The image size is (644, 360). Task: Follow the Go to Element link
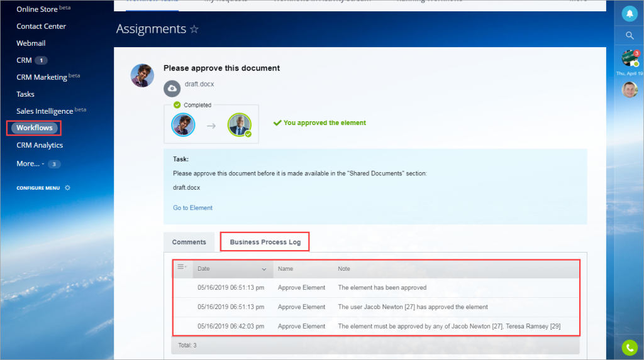[192, 208]
